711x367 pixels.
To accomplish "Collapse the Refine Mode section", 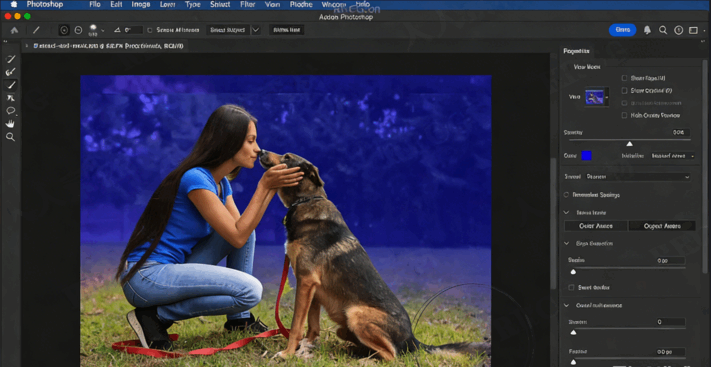I will click(566, 212).
